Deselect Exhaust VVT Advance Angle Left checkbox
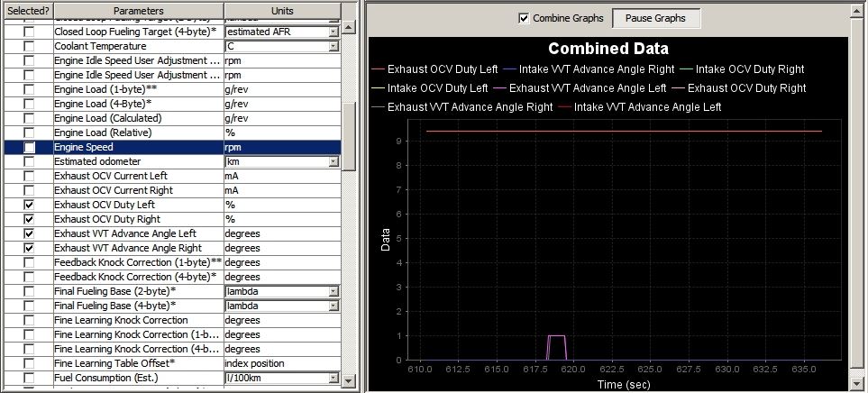This screenshot has width=868, height=393. 29,233
